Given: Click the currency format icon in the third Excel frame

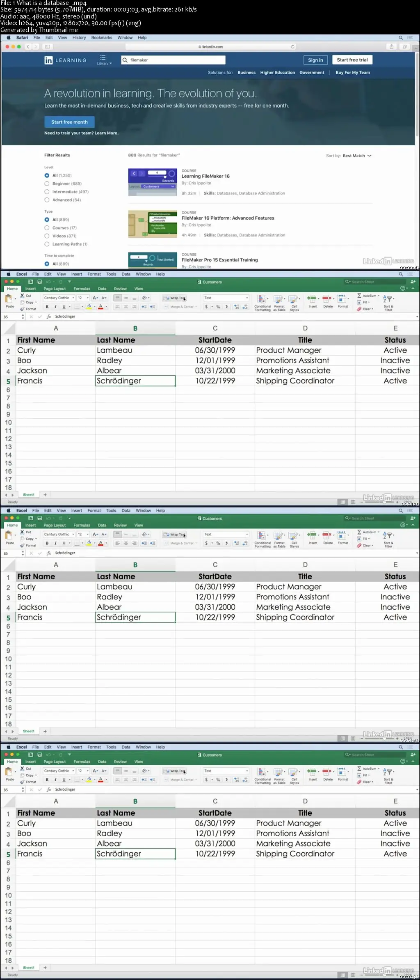Looking at the screenshot, I should tap(206, 780).
